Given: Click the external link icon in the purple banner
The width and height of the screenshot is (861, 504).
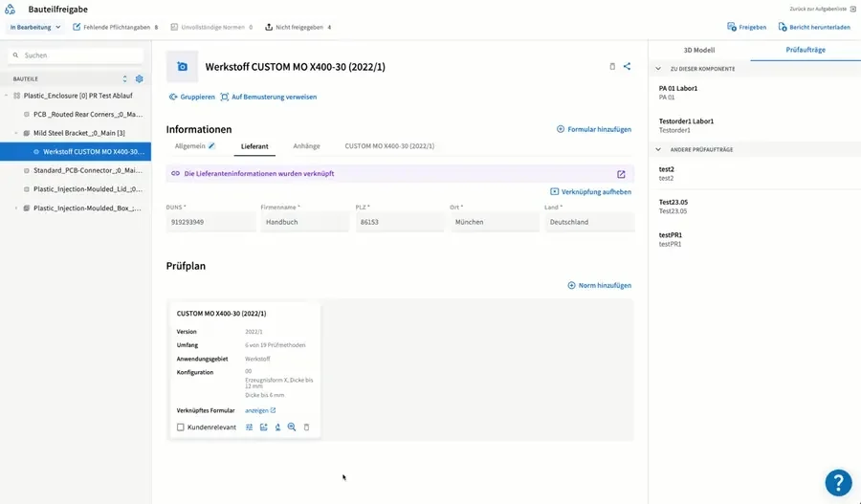Looking at the screenshot, I should [621, 174].
